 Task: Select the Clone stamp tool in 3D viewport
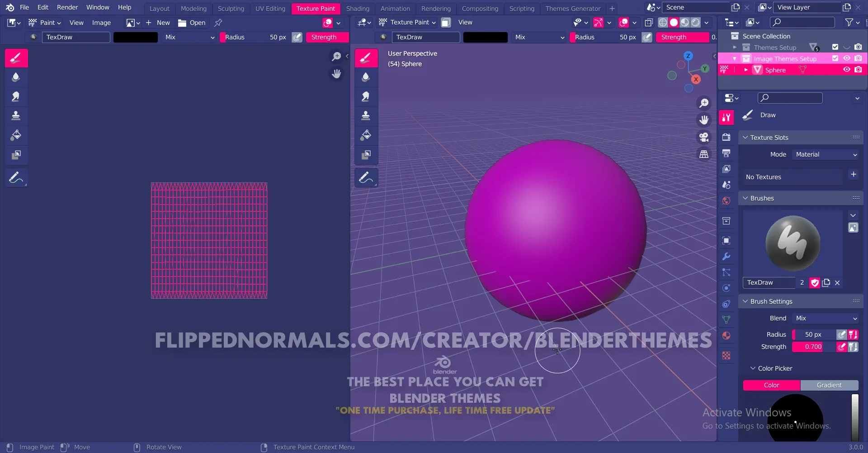point(366,115)
